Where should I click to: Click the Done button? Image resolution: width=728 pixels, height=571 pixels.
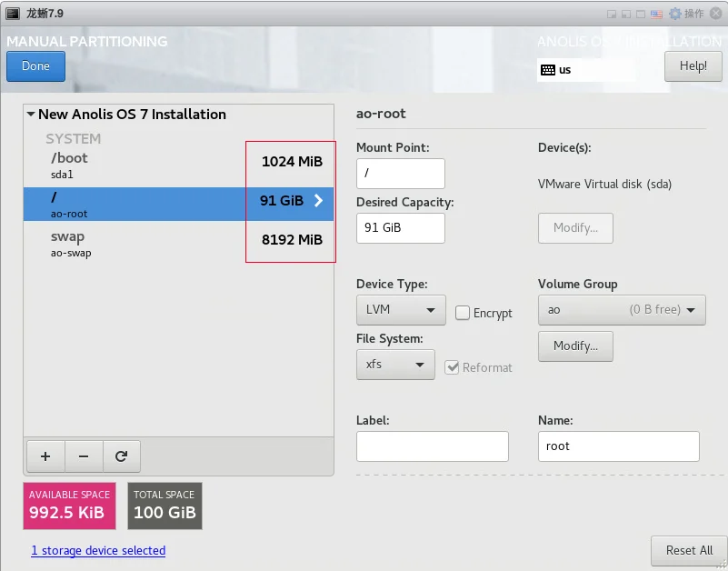35,66
